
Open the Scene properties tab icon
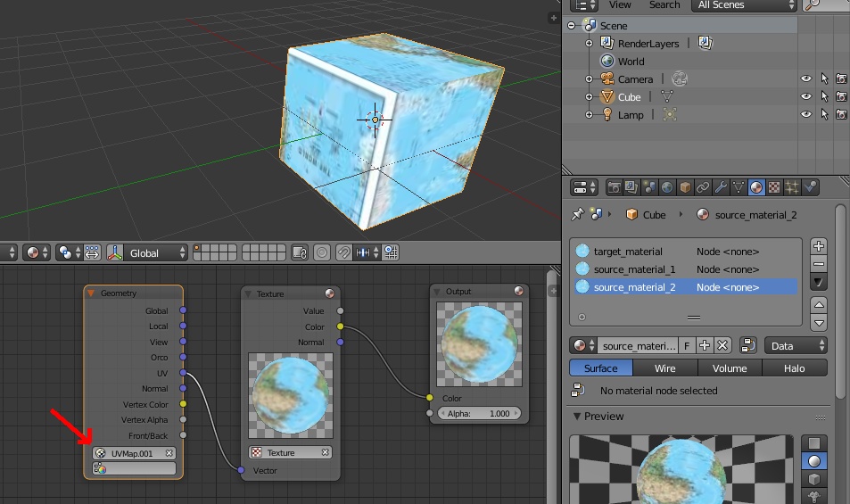pos(649,187)
